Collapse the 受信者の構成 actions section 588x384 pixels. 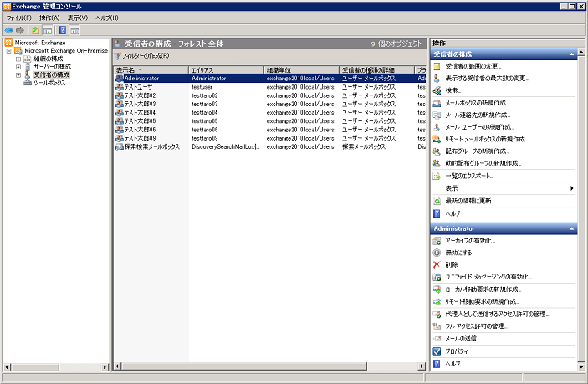pyautogui.click(x=571, y=54)
